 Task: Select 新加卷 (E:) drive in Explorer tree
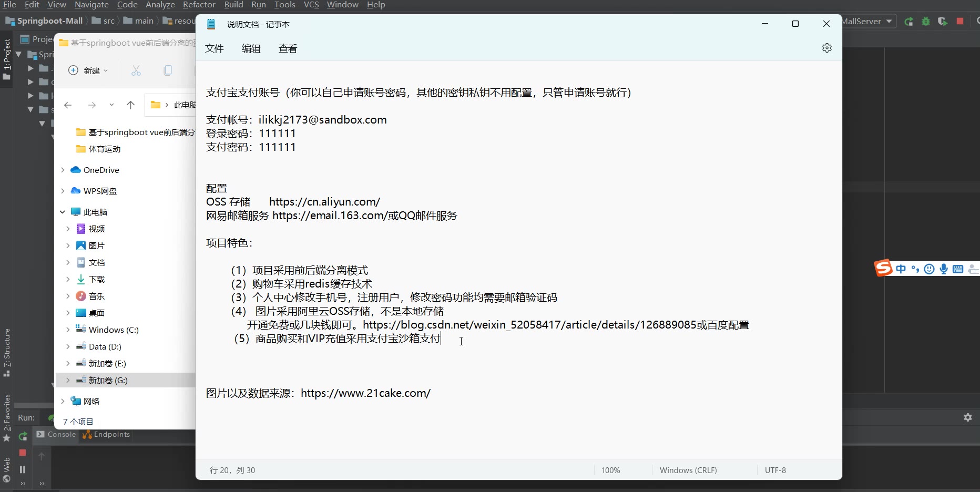pyautogui.click(x=101, y=363)
